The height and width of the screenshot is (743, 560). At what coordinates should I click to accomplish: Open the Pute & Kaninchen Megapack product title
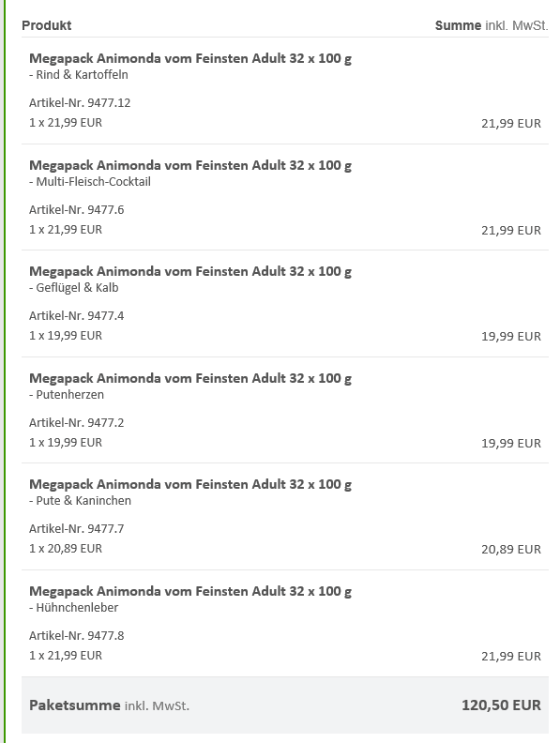click(190, 484)
